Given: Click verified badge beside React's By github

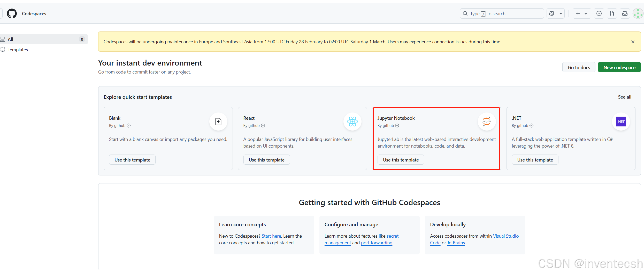Looking at the screenshot, I should click(263, 126).
